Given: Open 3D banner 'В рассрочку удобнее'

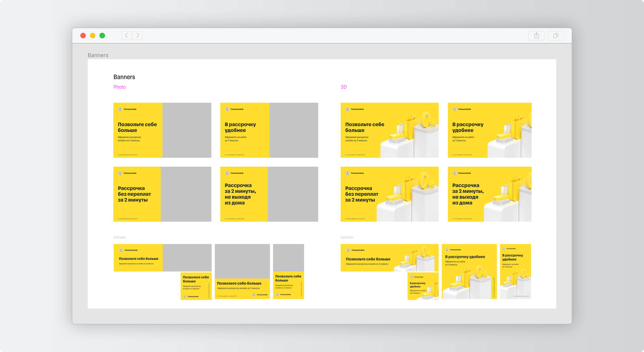Looking at the screenshot, I should 490,130.
